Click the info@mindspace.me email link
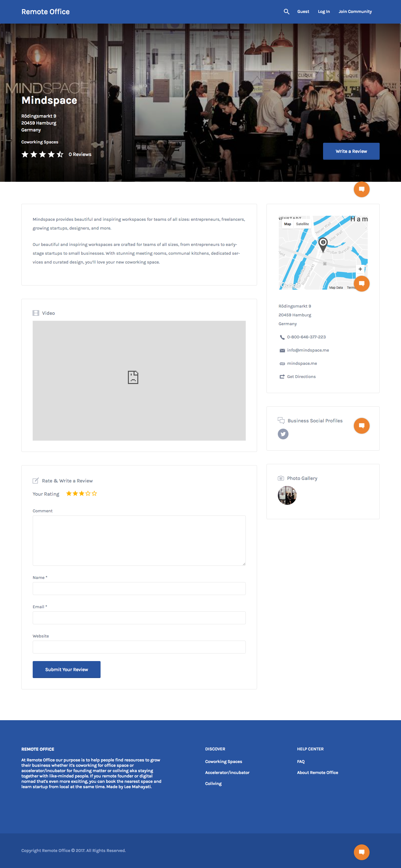Image resolution: width=401 pixels, height=868 pixels. pos(308,350)
